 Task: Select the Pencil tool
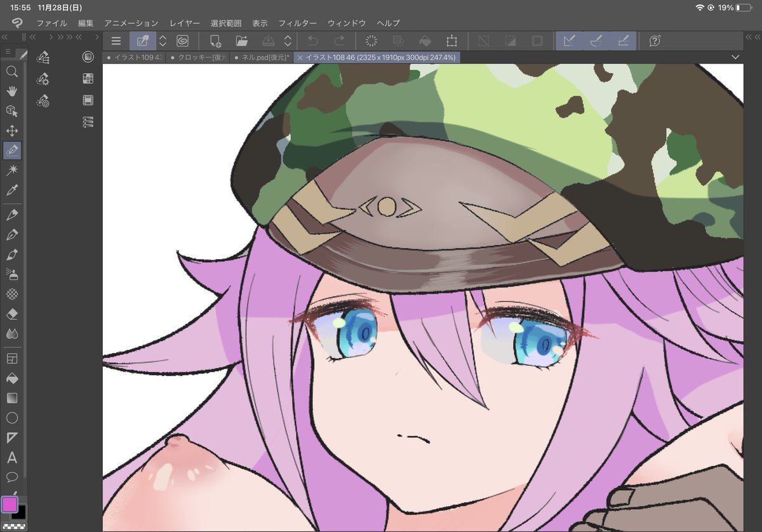[12, 234]
